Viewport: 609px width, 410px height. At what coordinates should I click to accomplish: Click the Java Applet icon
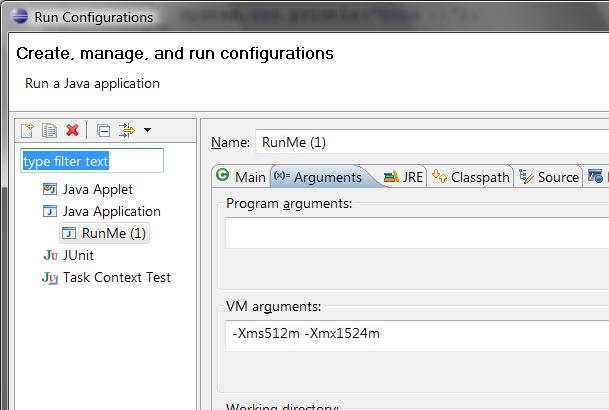point(50,189)
